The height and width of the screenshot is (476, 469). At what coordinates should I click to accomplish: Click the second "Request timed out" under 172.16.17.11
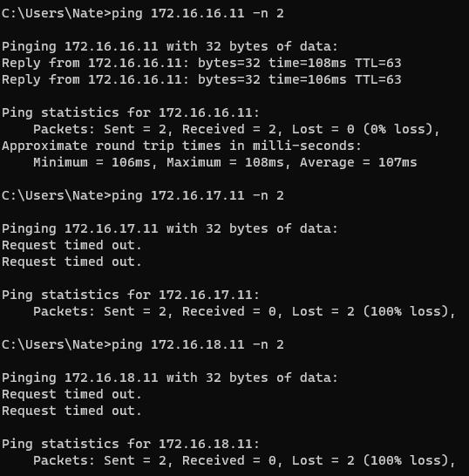click(72, 262)
